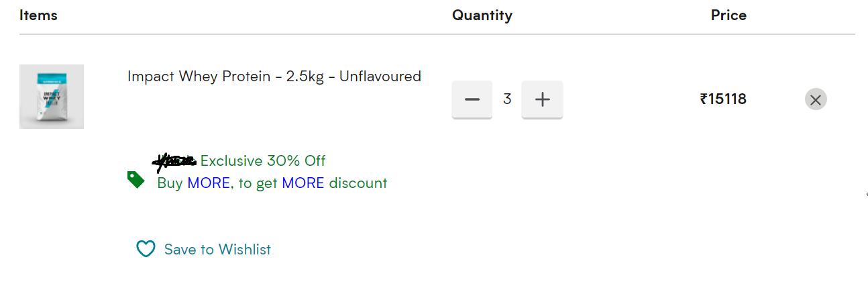
Task: Open the Save to Wishlist link
Action: [217, 250]
